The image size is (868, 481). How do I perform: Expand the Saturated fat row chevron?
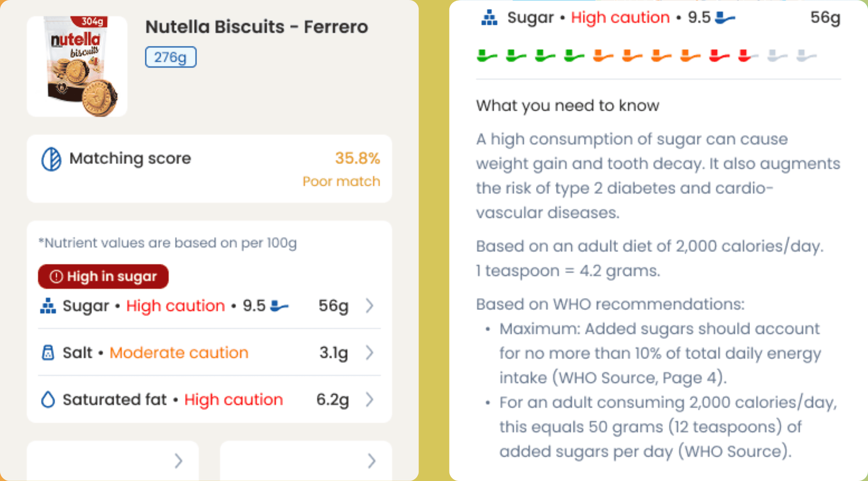click(x=370, y=399)
